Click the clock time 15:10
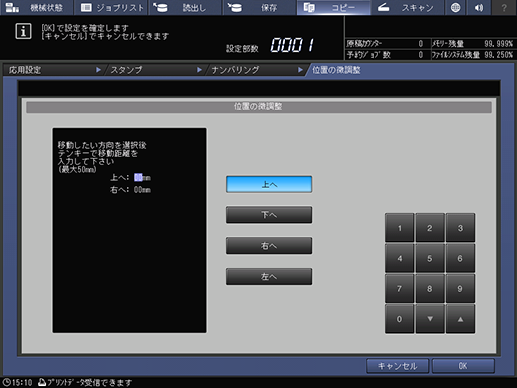Viewport: 517px width, 388px height. pos(22,382)
